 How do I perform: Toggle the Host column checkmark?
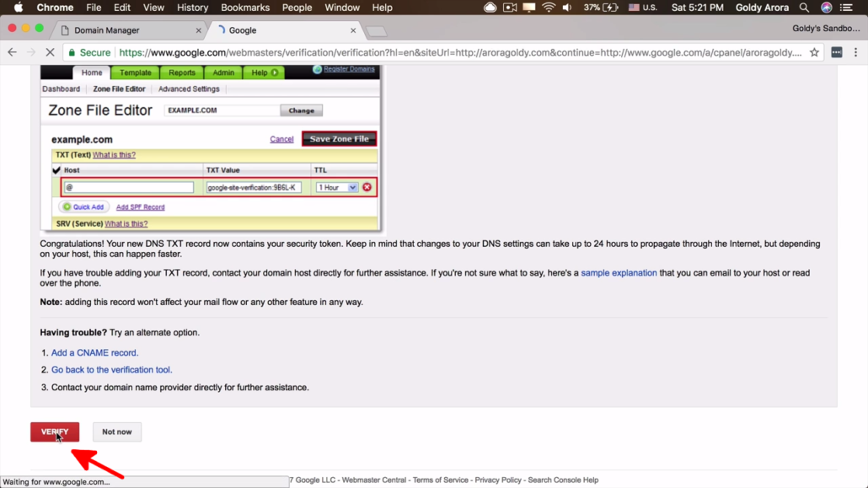(56, 170)
